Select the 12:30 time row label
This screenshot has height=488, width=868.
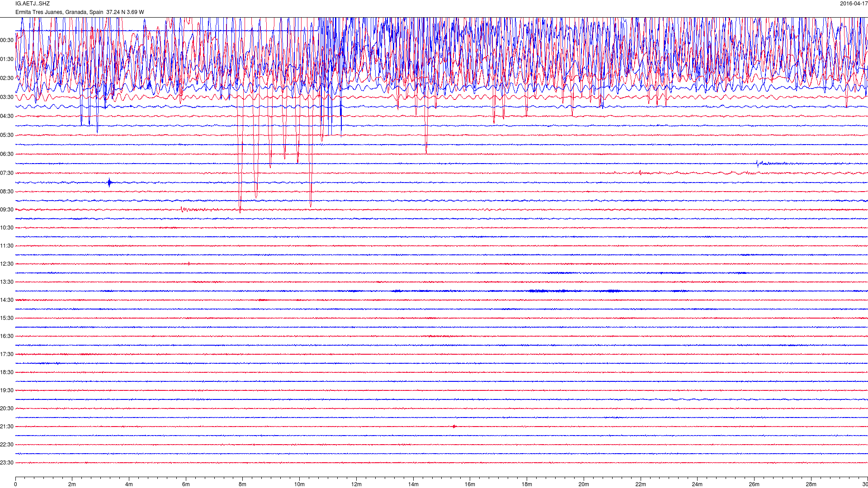coord(7,264)
